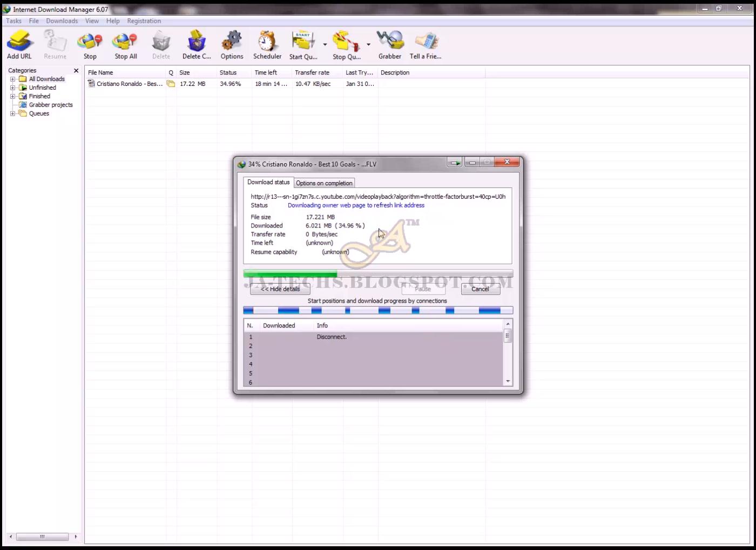Expand the Unfinished tree node
Viewport: 756px width, 550px height.
pos(12,88)
